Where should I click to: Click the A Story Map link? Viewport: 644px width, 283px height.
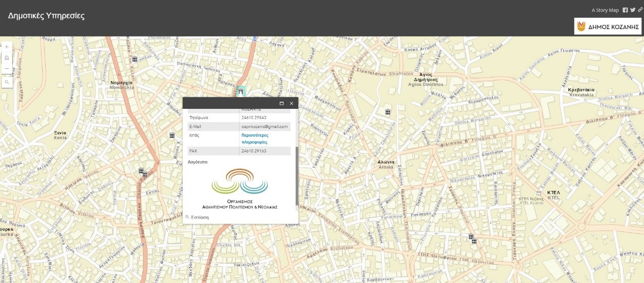pyautogui.click(x=605, y=10)
